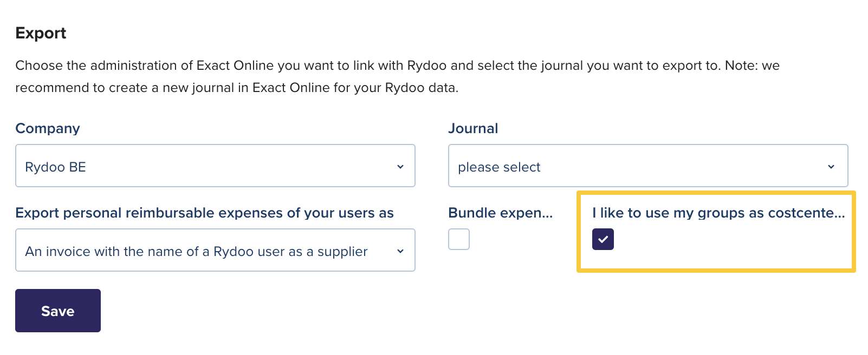868x355 pixels.
Task: Click the Journal field label
Action: [x=473, y=128]
